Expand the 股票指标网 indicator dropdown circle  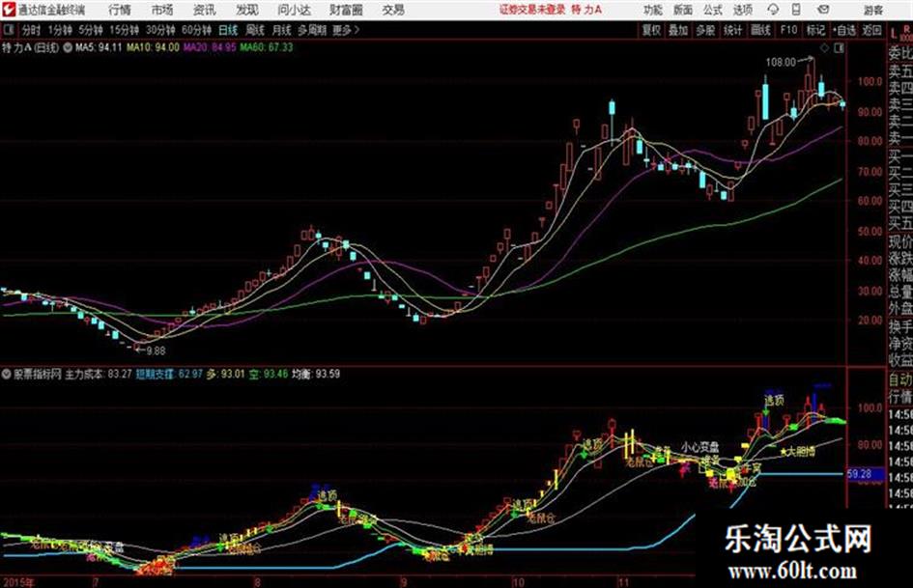tap(7, 374)
